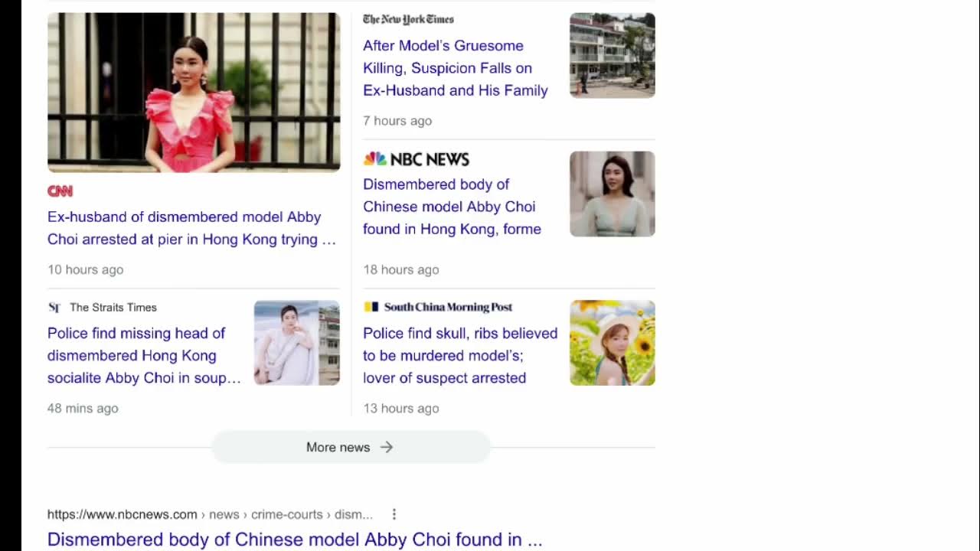Viewport: 980px width, 551px height.
Task: Click the South China Morning Post logo
Action: [x=438, y=307]
